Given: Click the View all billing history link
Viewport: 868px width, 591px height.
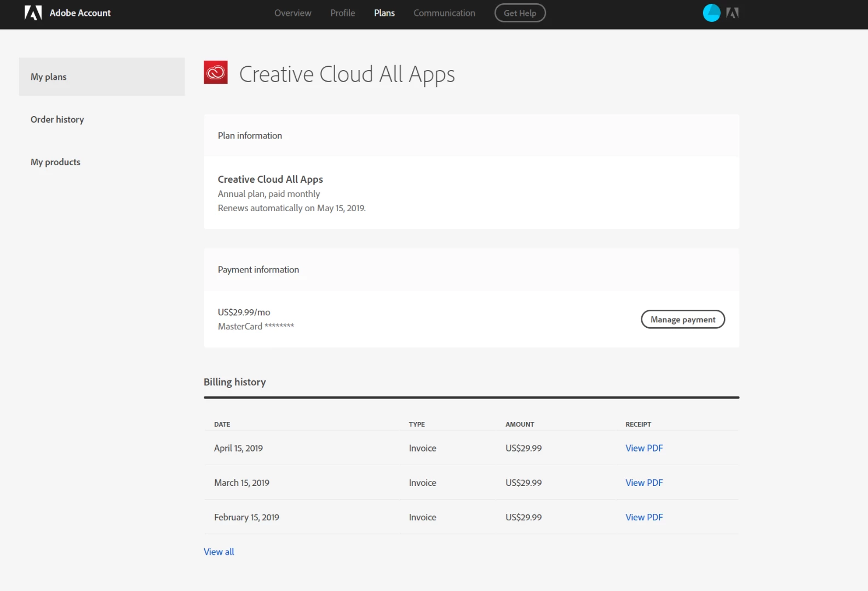Looking at the screenshot, I should point(219,552).
